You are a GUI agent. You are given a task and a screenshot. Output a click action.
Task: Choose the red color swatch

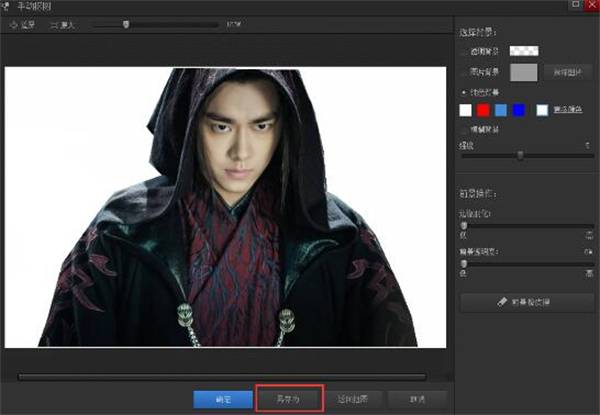(483, 110)
